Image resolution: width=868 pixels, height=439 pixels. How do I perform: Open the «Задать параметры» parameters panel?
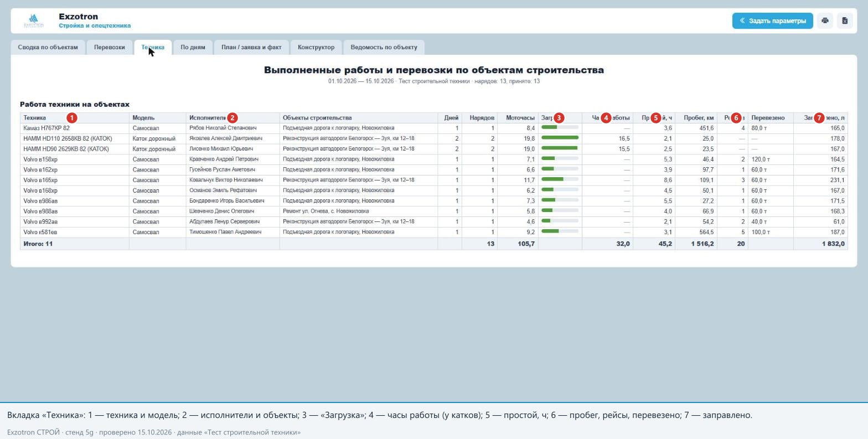[x=773, y=21]
